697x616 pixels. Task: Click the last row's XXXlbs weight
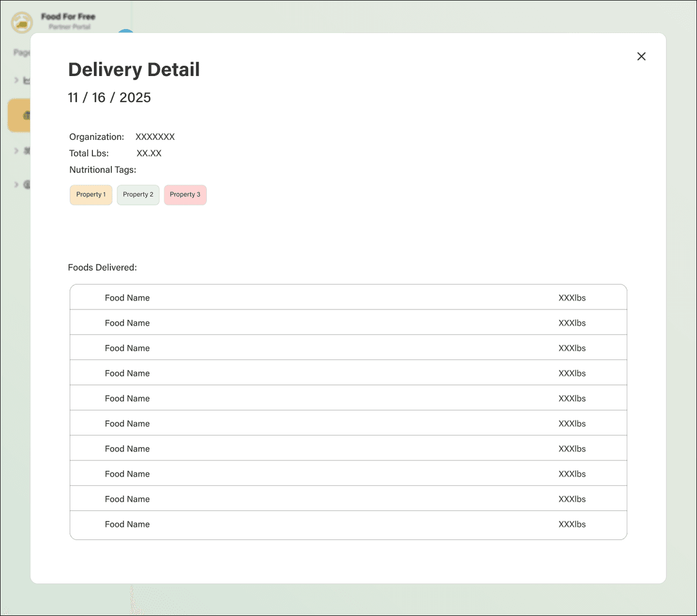(x=572, y=524)
